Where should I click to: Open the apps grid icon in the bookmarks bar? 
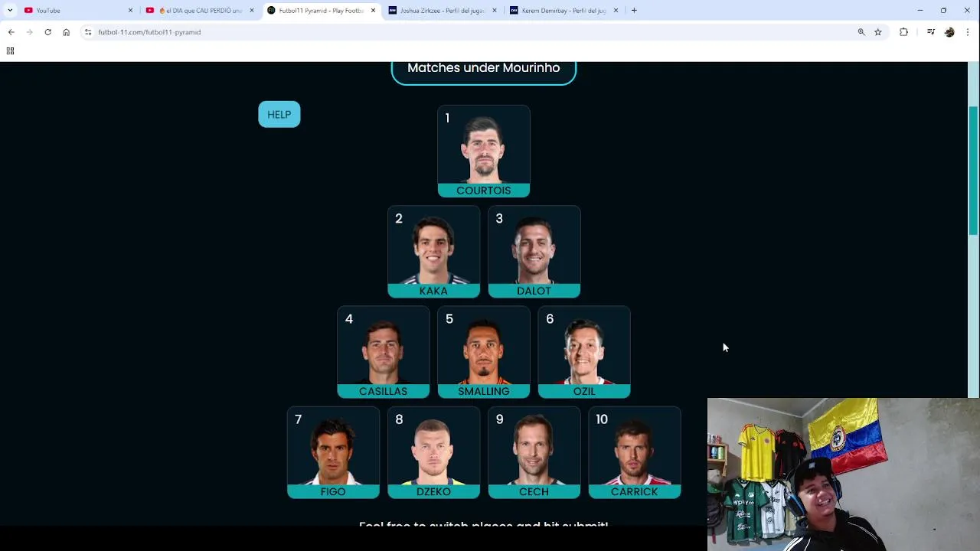[x=10, y=51]
